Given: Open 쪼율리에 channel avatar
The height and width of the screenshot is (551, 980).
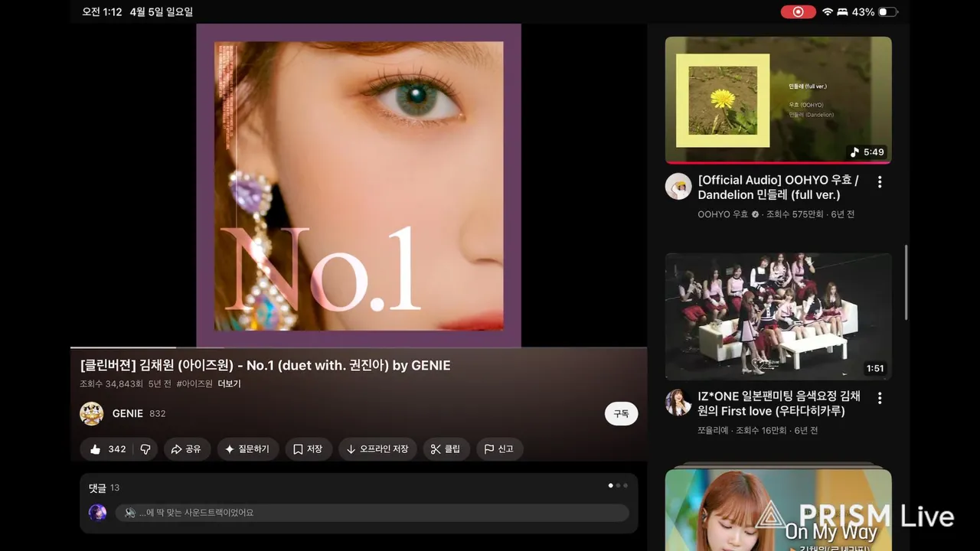Looking at the screenshot, I should [678, 402].
